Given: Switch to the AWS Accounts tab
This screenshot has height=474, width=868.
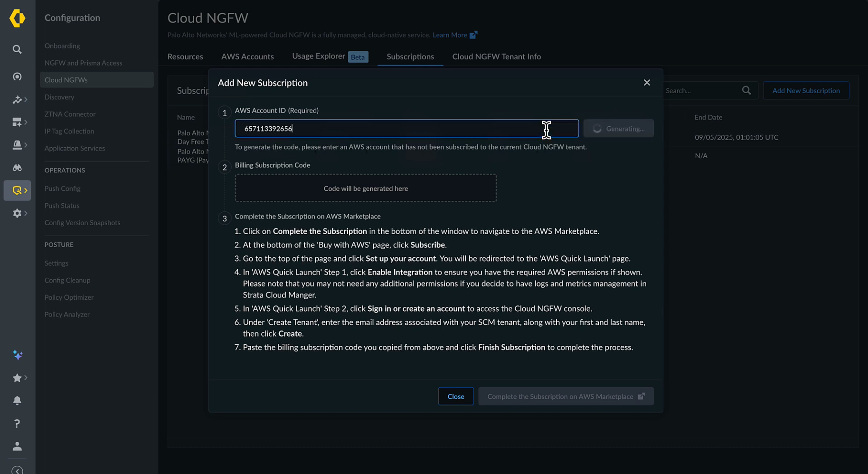Looking at the screenshot, I should point(247,57).
